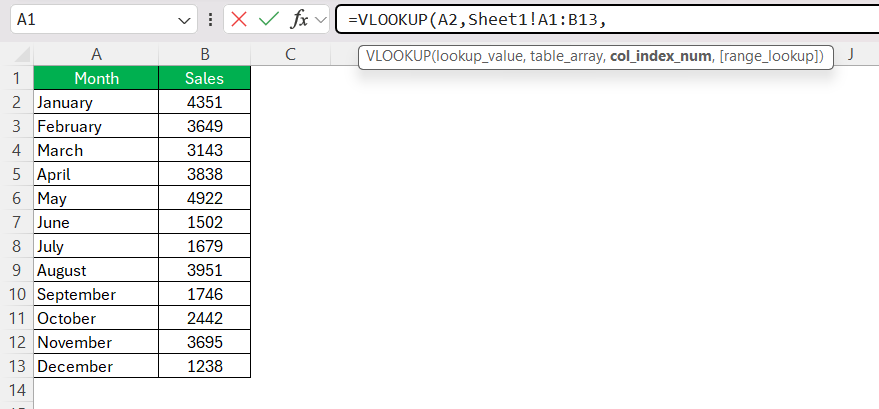
Task: Select the November cell
Action: point(96,342)
